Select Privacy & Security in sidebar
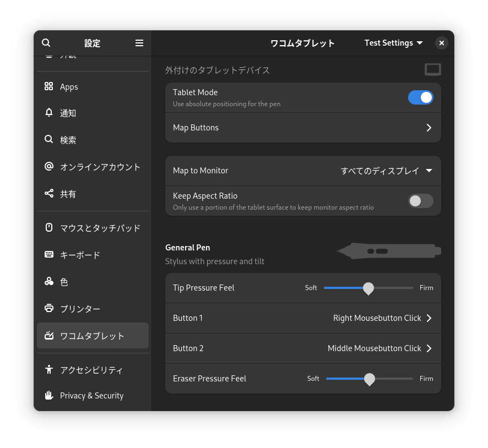This screenshot has height=448, width=488. (x=93, y=396)
